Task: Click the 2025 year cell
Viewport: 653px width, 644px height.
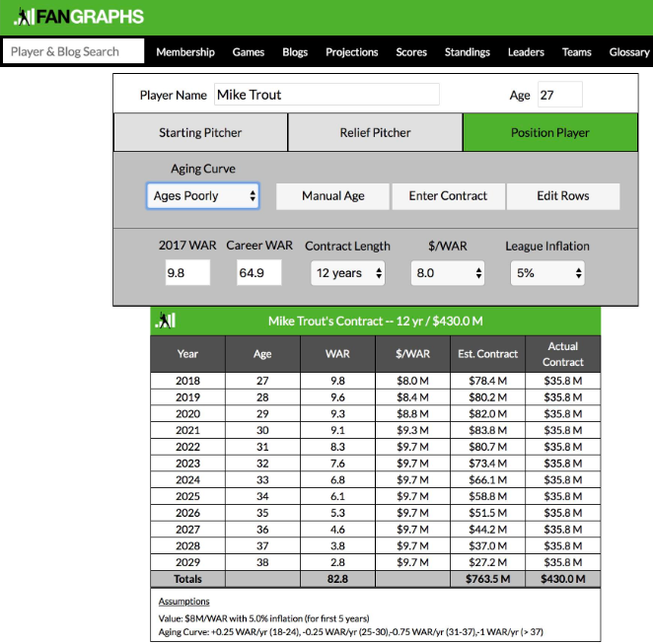Action: pos(187,496)
